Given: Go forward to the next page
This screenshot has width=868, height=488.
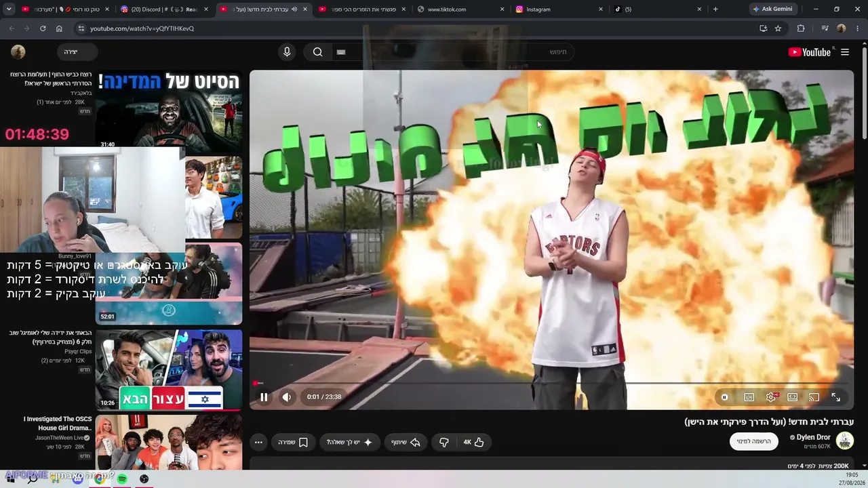Looking at the screenshot, I should tap(27, 28).
